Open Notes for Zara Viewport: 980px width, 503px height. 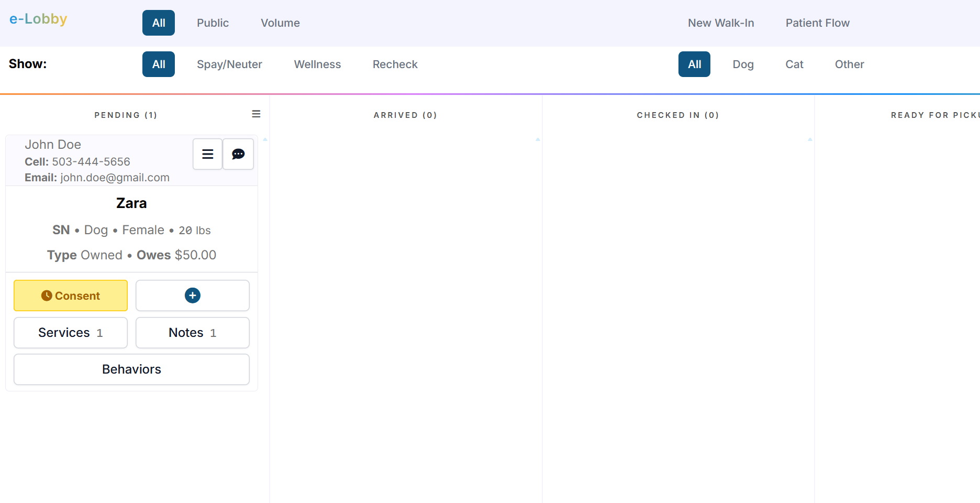pos(192,333)
